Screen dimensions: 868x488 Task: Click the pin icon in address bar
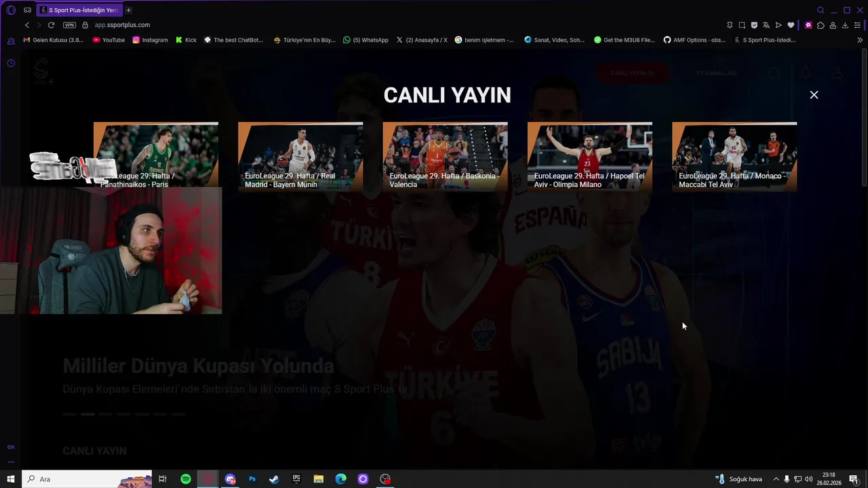pos(730,25)
